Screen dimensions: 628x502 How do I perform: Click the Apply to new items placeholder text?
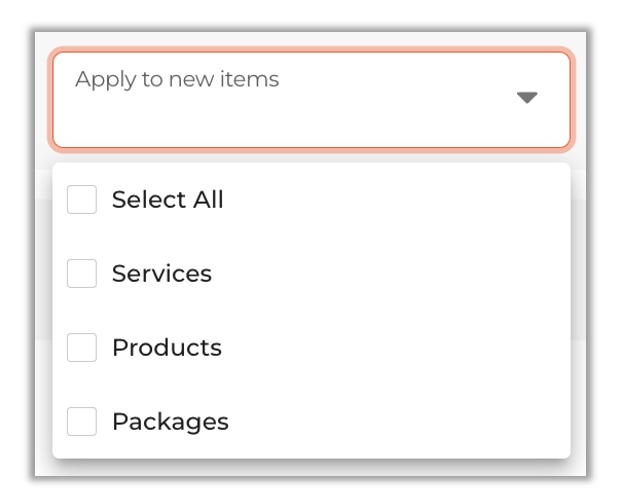point(177,79)
